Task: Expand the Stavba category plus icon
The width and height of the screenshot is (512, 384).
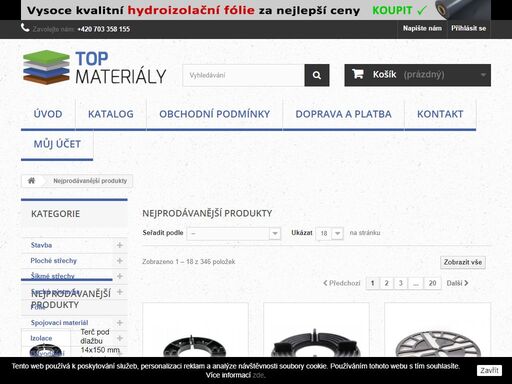Action: click(120, 245)
